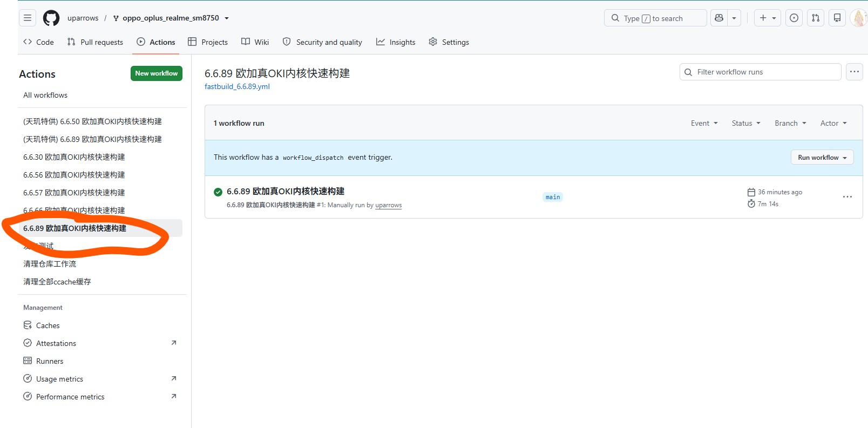Open the issues icon in header
Screen dimensions: 868x428
[x=794, y=18]
